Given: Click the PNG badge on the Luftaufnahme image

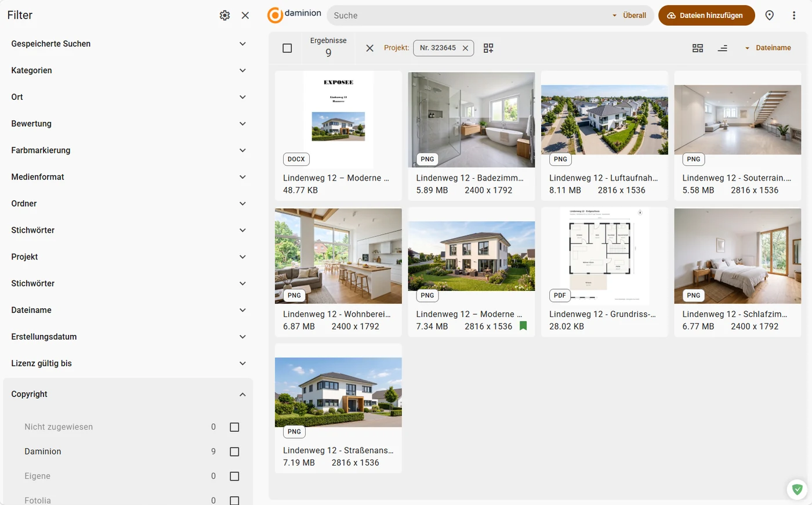Looking at the screenshot, I should 560,159.
